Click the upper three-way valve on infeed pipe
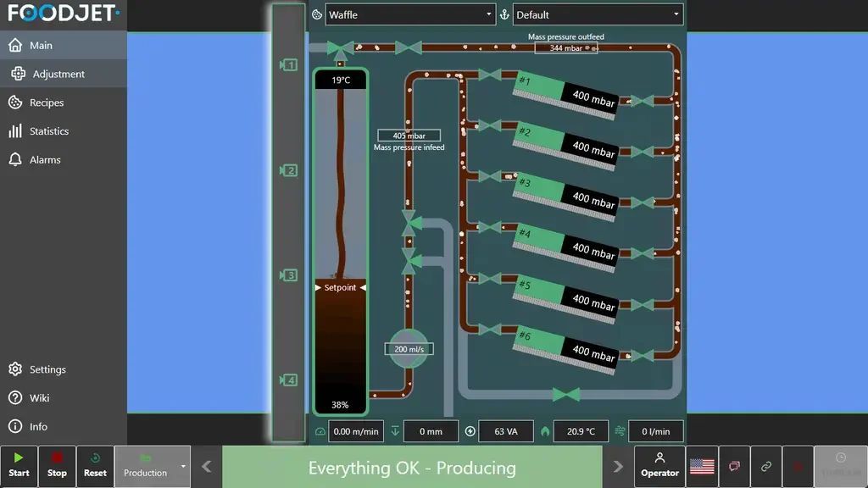Image resolution: width=868 pixels, height=488 pixels. click(410, 223)
